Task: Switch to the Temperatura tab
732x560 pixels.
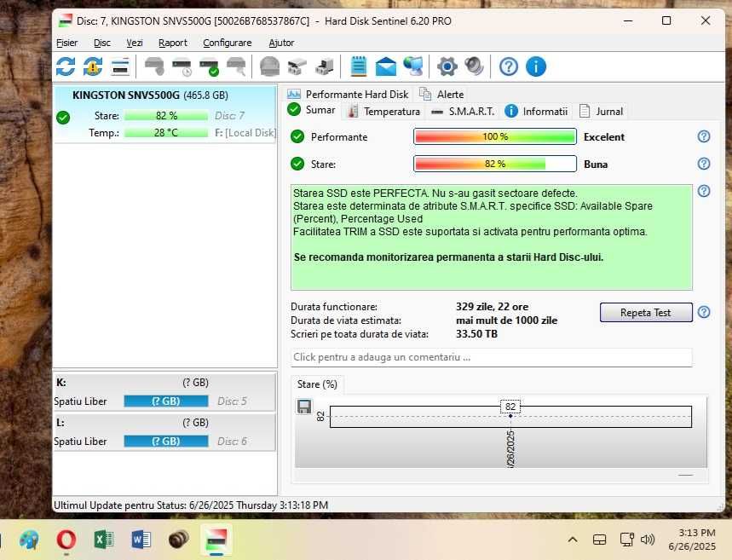Action: click(384, 112)
